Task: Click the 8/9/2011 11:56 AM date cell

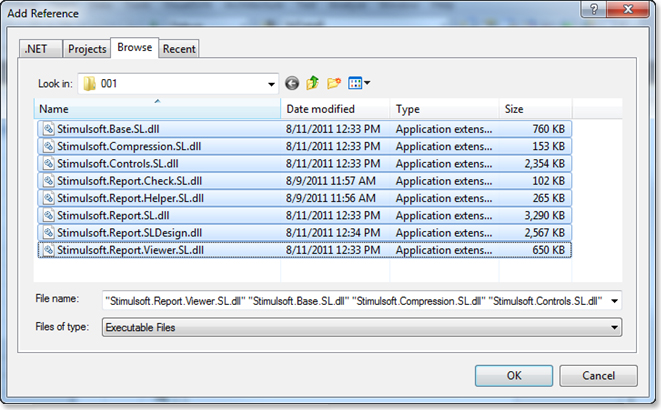Action: [x=331, y=198]
